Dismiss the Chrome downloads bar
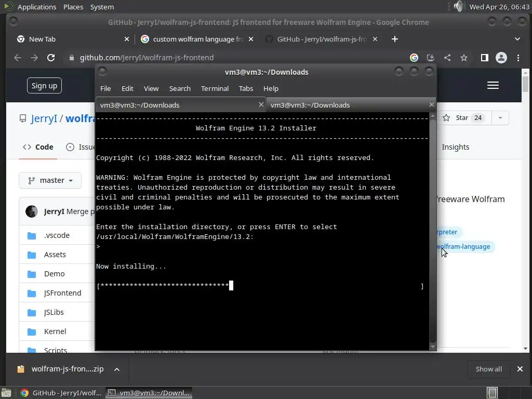 tap(520, 369)
